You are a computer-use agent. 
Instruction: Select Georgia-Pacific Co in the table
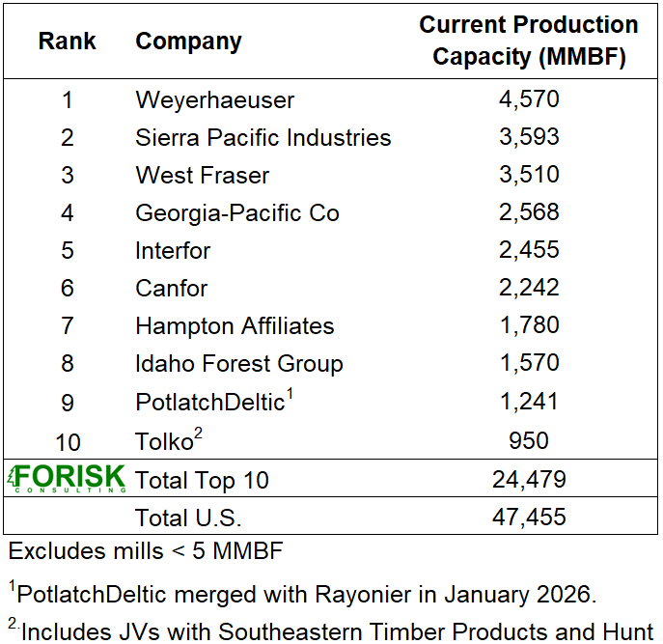click(x=237, y=212)
